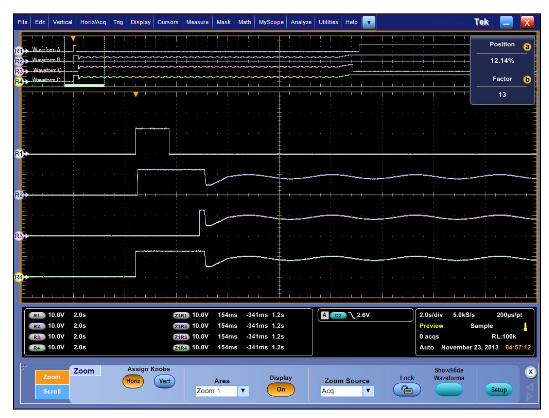The height and width of the screenshot is (418, 549).
Task: Click the R3 badge in reference readout
Action: 37,337
